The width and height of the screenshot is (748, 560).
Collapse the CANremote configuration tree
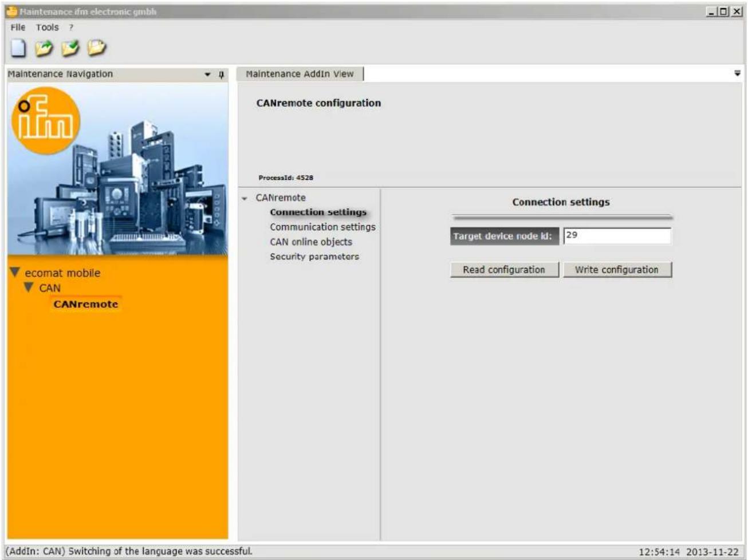pos(245,198)
